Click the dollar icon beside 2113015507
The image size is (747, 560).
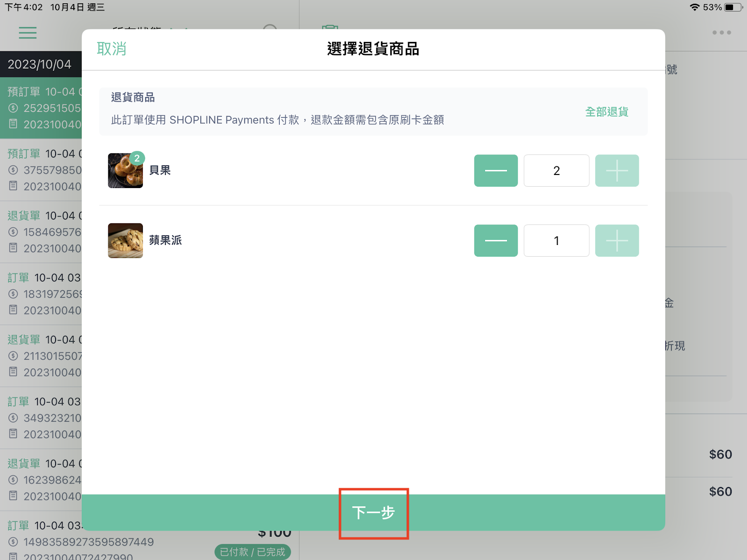(x=13, y=356)
